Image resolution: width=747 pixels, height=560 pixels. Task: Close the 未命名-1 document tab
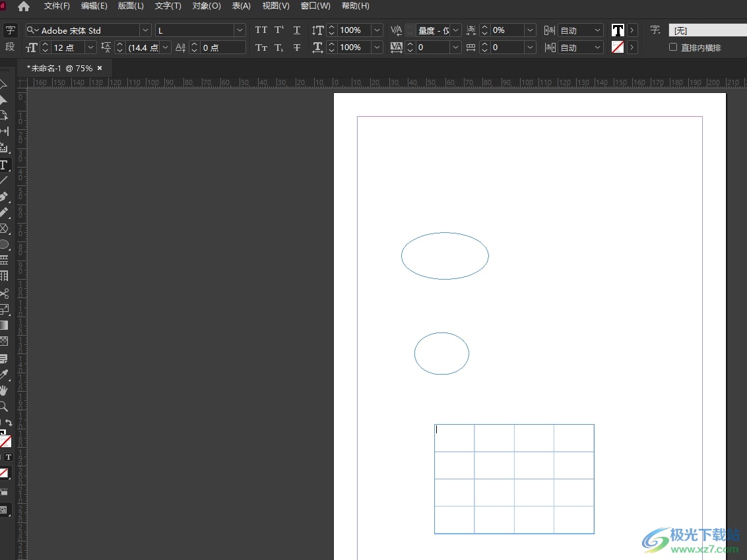100,68
